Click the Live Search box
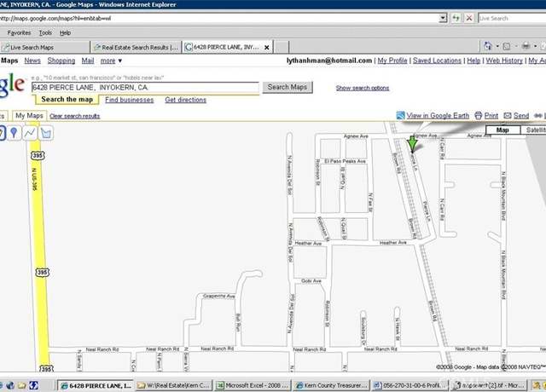 512,18
